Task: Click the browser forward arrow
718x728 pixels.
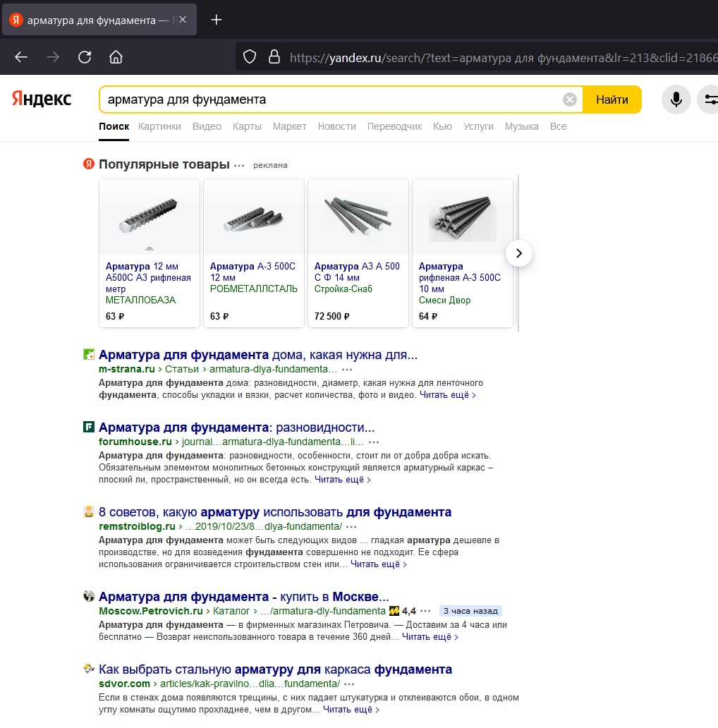Action: (x=53, y=57)
